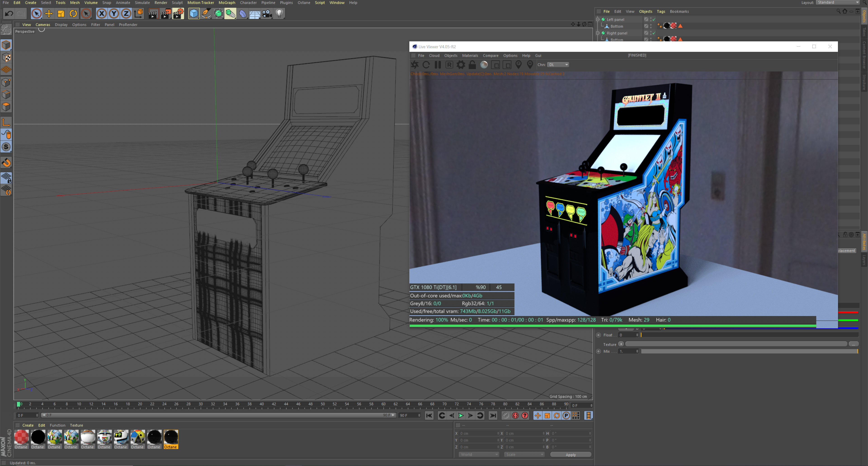The height and width of the screenshot is (466, 868).
Task: Click the Apply button in coordinates panel
Action: point(571,454)
